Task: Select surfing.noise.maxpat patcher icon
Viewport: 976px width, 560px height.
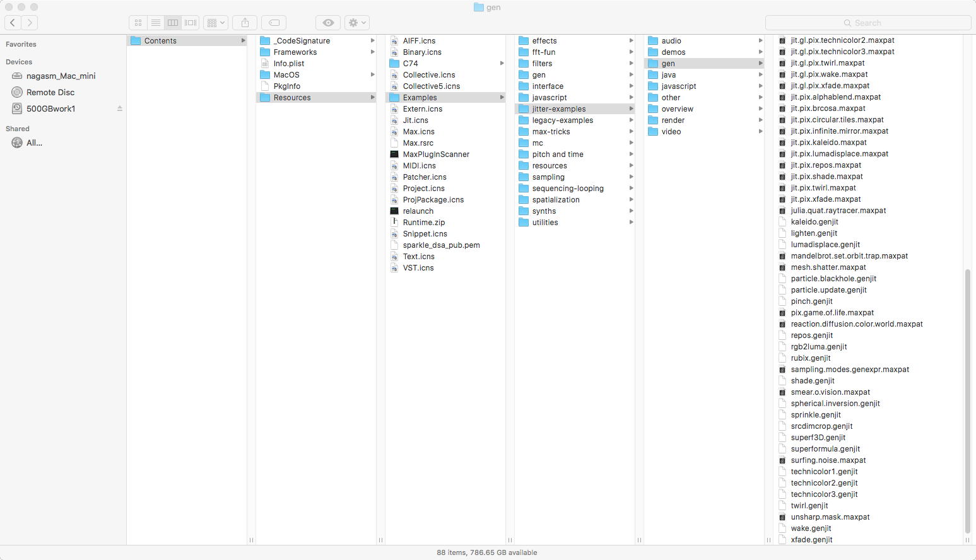Action: pyautogui.click(x=782, y=460)
